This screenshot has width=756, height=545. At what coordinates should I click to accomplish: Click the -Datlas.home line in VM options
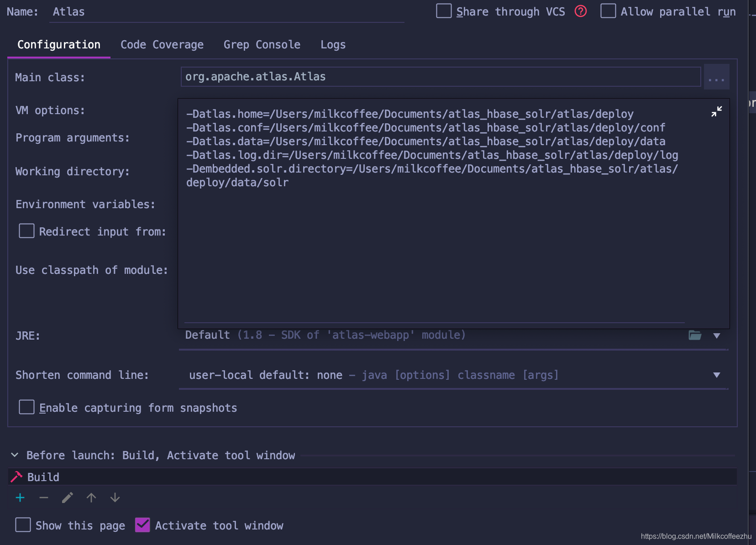410,114
